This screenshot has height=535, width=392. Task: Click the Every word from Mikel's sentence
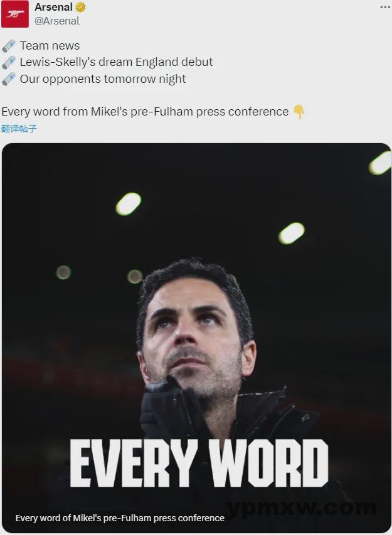[146, 112]
